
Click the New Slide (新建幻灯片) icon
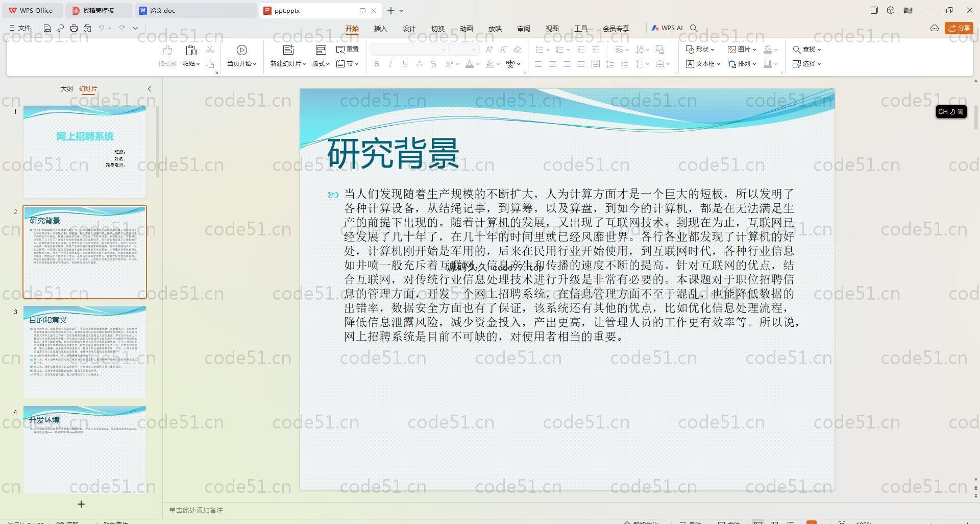(x=288, y=50)
